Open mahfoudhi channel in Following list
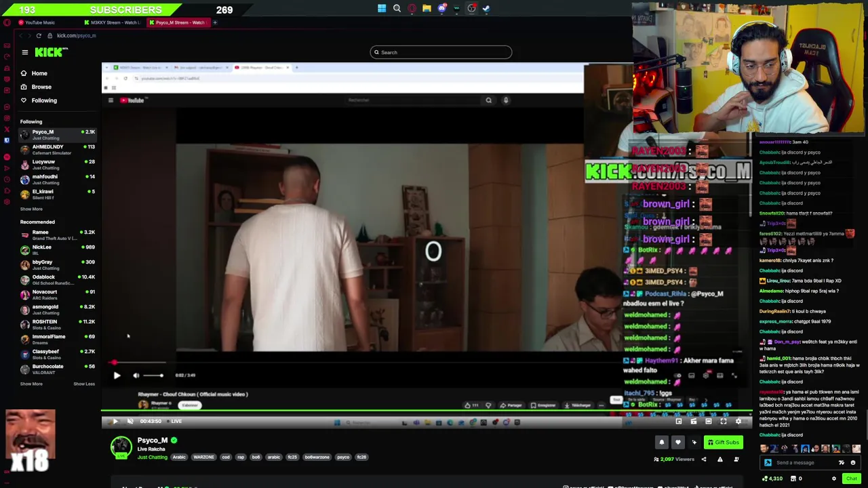 58,180
